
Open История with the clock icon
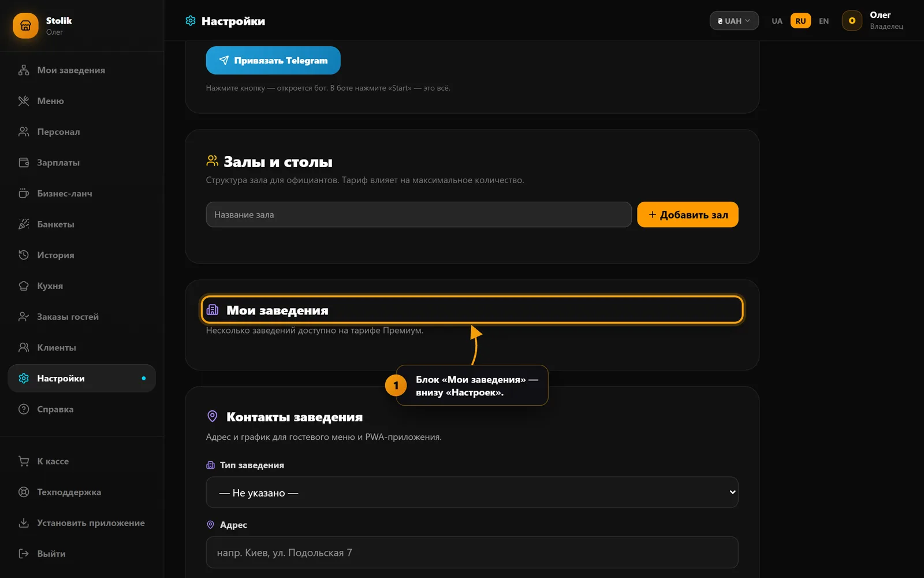tap(24, 255)
